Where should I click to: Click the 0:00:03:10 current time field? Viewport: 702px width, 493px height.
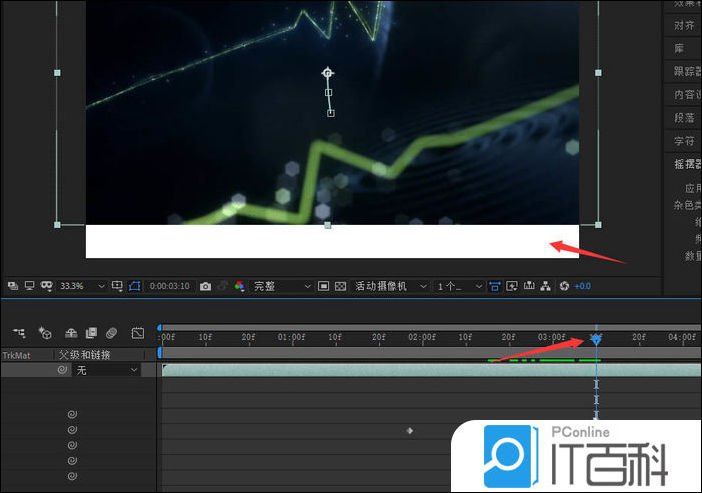point(170,286)
